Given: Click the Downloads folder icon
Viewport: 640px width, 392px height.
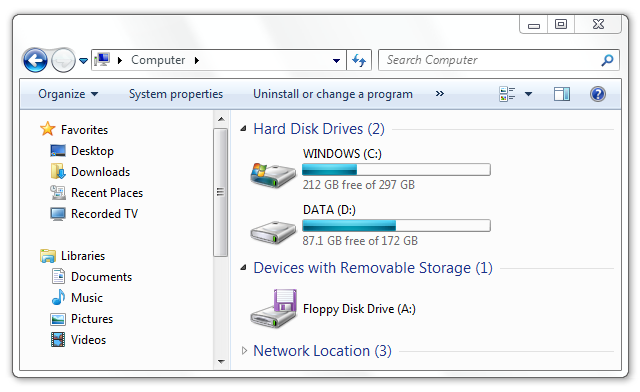Looking at the screenshot, I should pyautogui.click(x=58, y=172).
